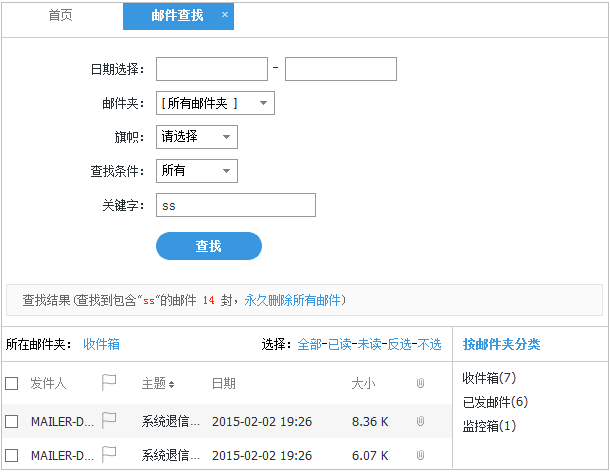Open the 查找条件 dropdown
This screenshot has height=472, width=610.
coord(197,171)
